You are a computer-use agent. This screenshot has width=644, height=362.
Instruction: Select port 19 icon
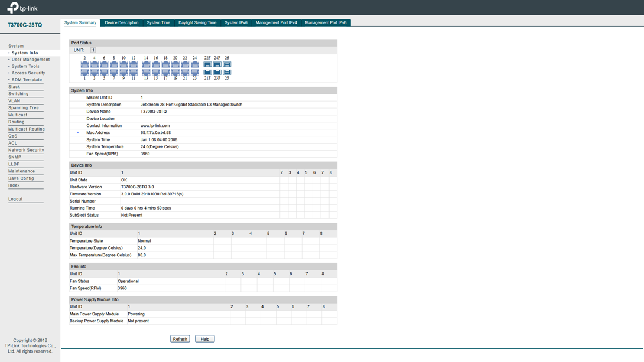175,72
